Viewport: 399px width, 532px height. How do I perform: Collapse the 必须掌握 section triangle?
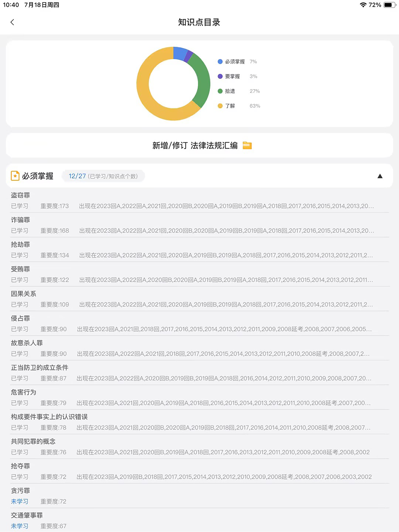[380, 176]
